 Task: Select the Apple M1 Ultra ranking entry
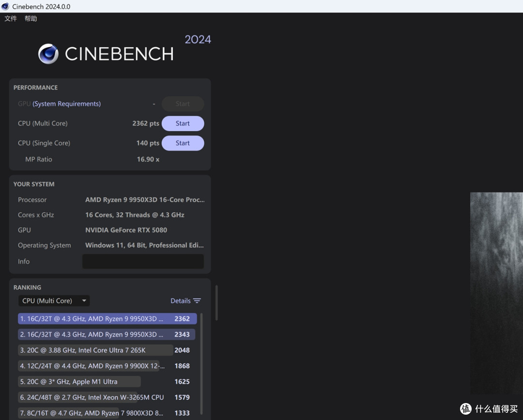[x=105, y=381]
